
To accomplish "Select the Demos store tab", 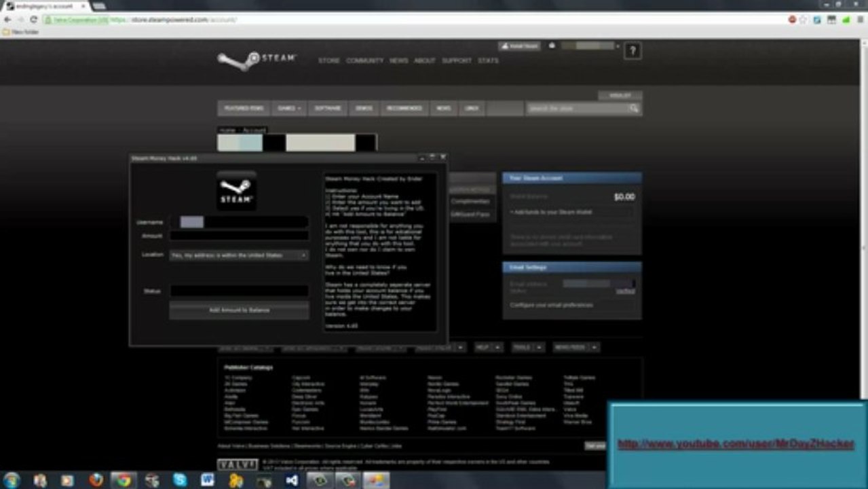I will [364, 109].
